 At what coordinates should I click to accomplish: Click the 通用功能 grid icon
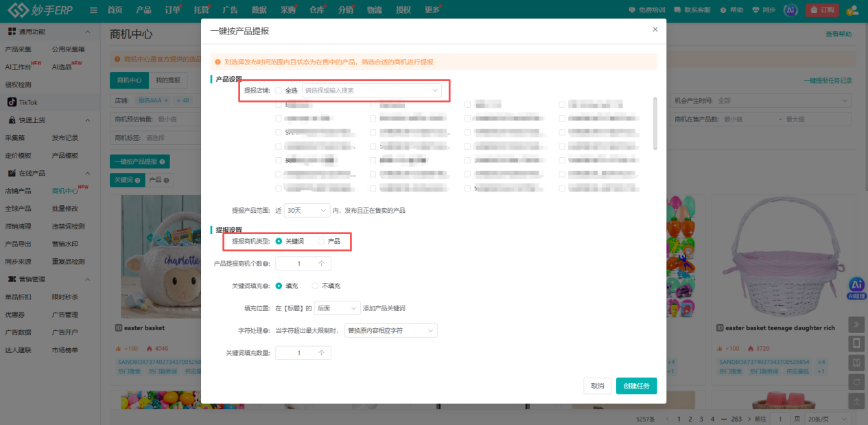[12, 32]
